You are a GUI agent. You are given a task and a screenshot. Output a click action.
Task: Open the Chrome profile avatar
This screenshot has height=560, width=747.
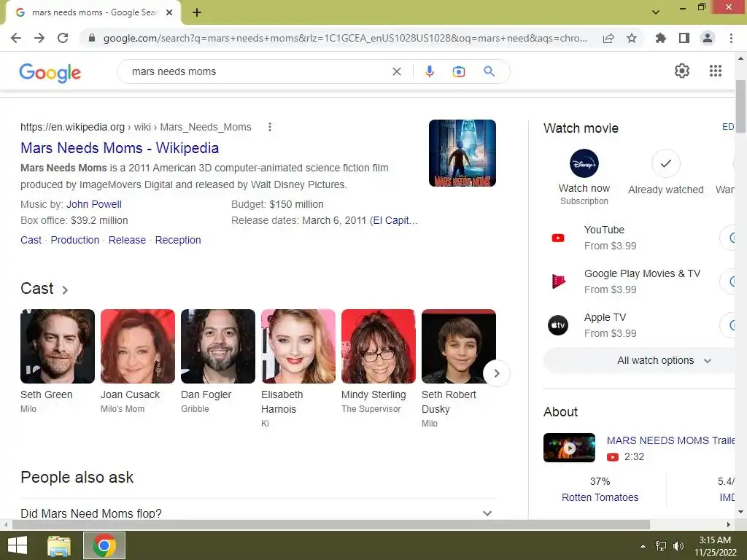(708, 38)
